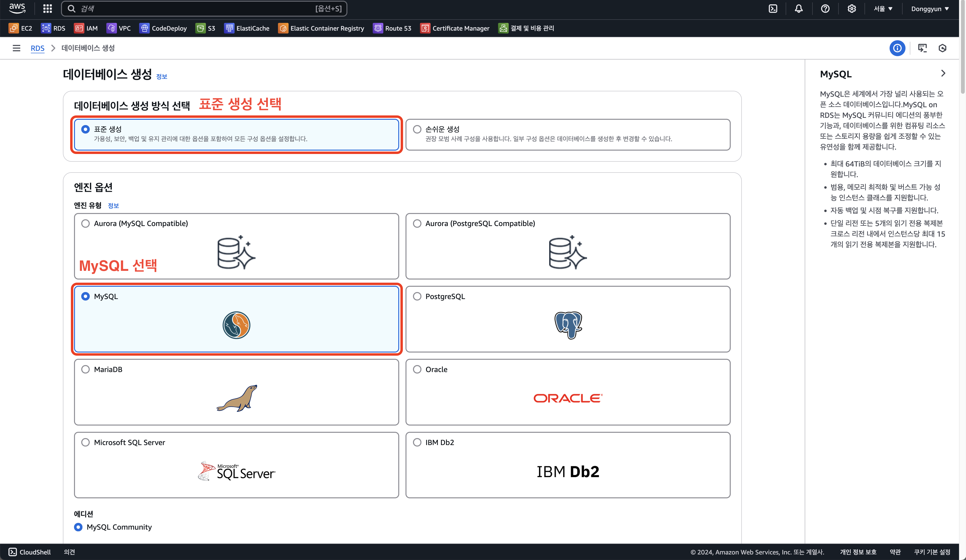966x560 pixels.
Task: Select Aurora (MySQL Compatible) engine
Action: [85, 223]
